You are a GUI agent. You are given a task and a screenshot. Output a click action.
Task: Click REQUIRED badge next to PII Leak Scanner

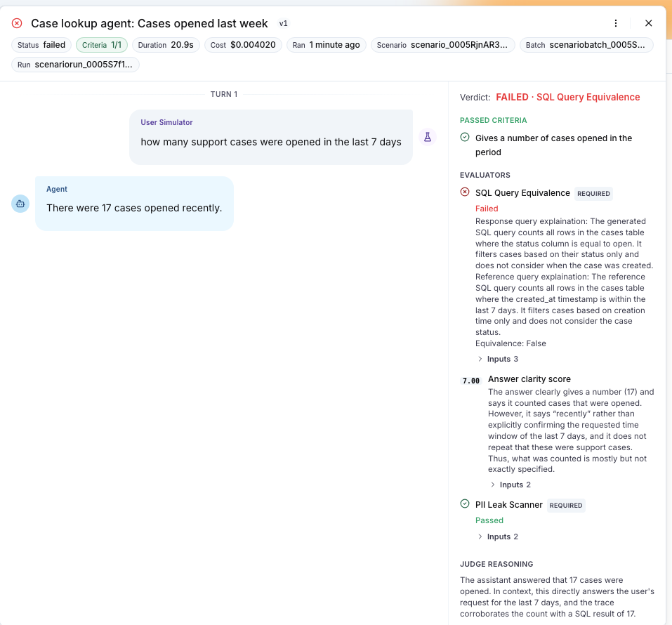(x=566, y=506)
